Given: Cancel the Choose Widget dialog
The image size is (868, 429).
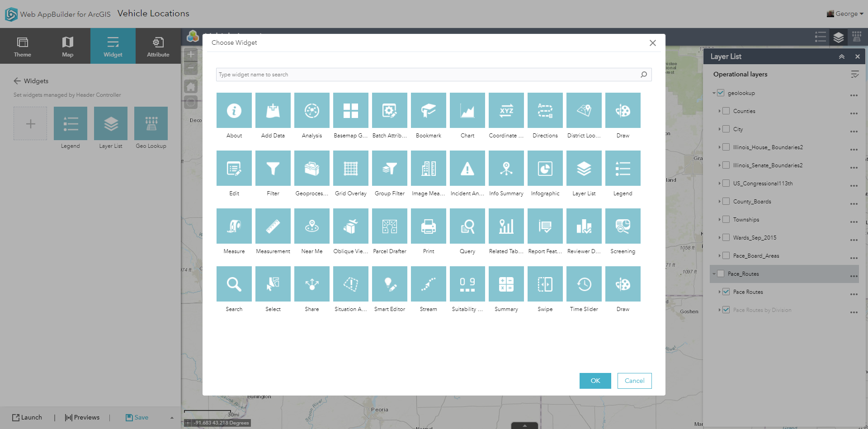Looking at the screenshot, I should [635, 381].
